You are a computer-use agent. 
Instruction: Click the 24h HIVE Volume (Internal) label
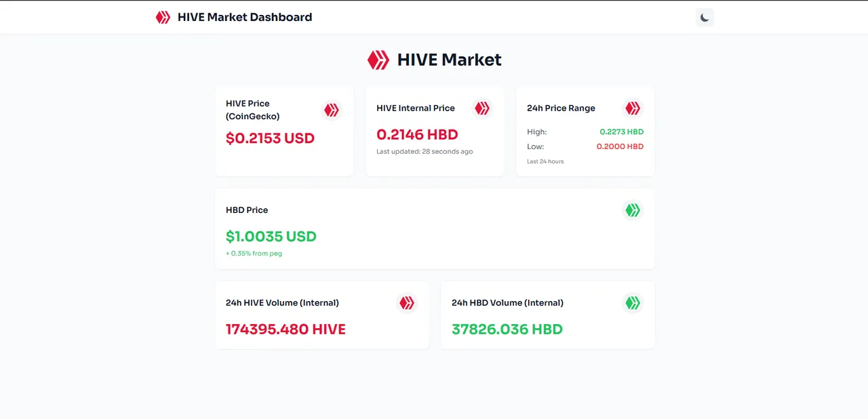(x=282, y=303)
